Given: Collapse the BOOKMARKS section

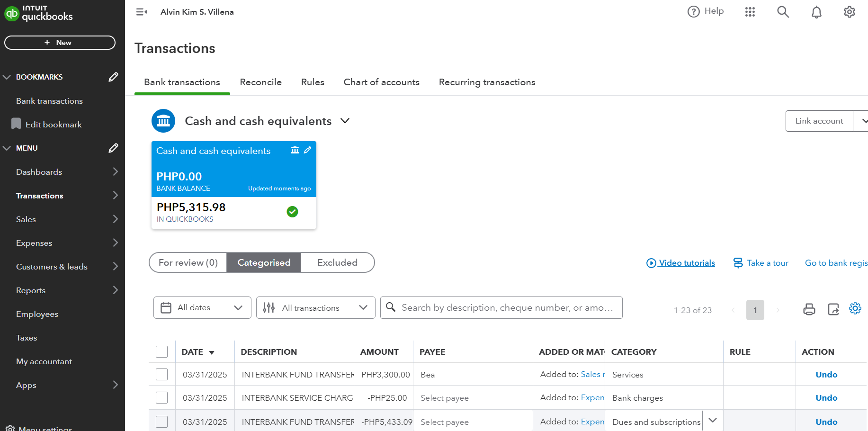Looking at the screenshot, I should pyautogui.click(x=7, y=77).
